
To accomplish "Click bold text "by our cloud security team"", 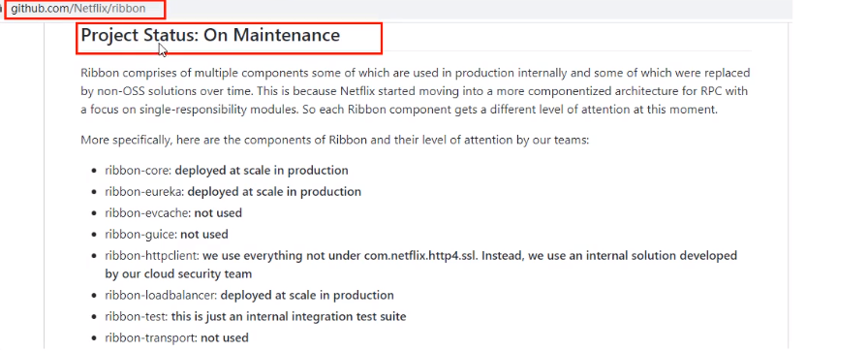I will click(178, 273).
